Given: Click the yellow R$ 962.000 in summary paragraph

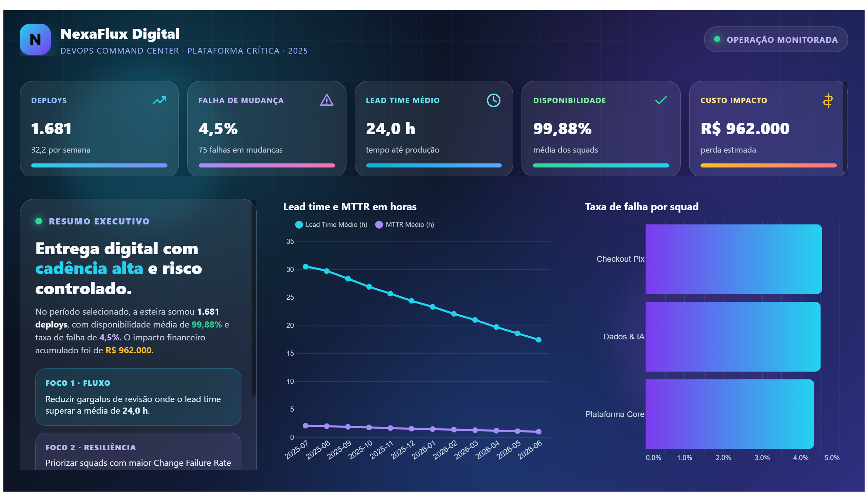Looking at the screenshot, I should 129,350.
